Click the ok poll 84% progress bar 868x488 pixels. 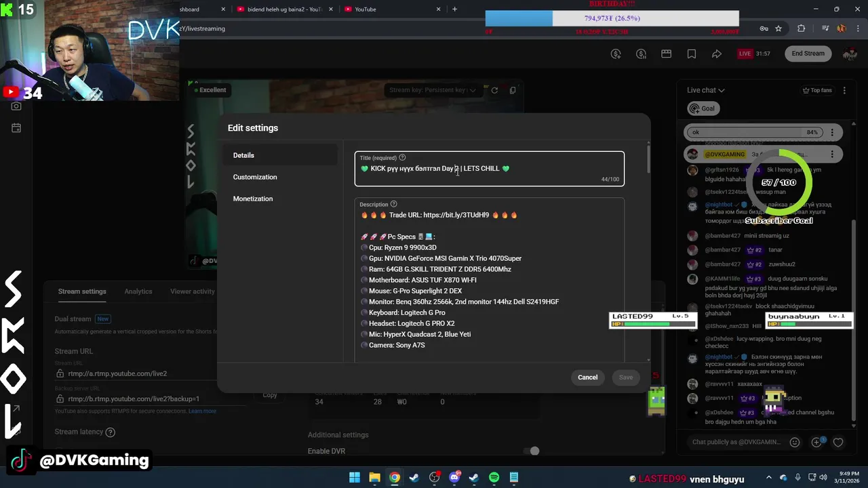754,132
